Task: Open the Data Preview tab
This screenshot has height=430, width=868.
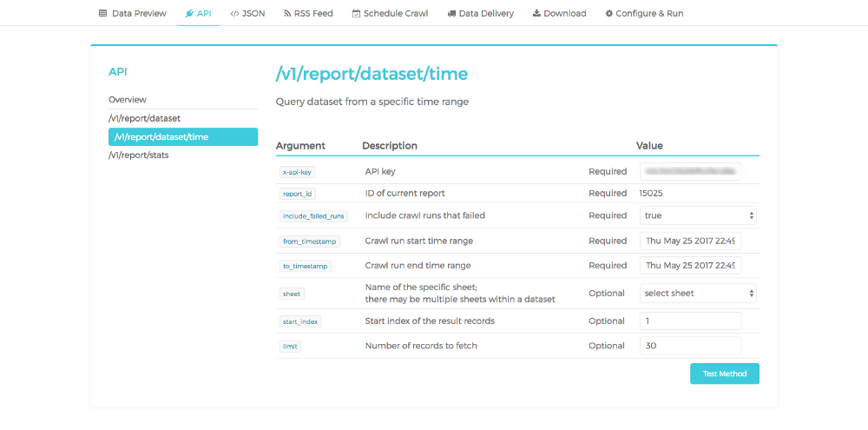Action: 133,13
